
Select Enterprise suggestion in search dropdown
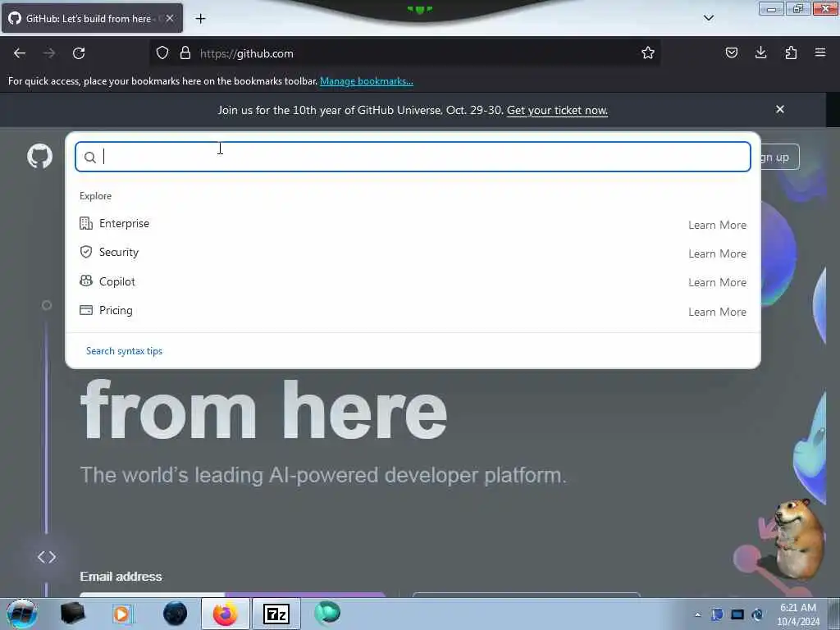413,224
